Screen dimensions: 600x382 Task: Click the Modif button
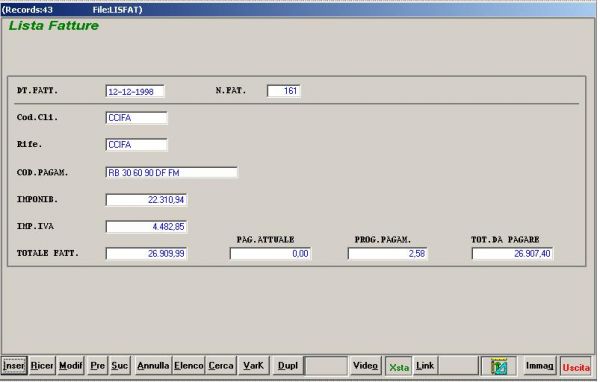pyautogui.click(x=71, y=366)
